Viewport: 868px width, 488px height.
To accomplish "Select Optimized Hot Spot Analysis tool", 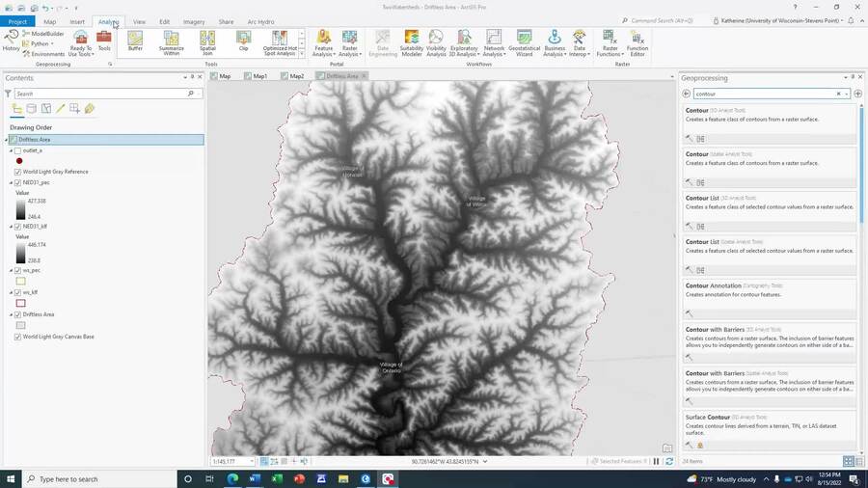I will [280, 43].
